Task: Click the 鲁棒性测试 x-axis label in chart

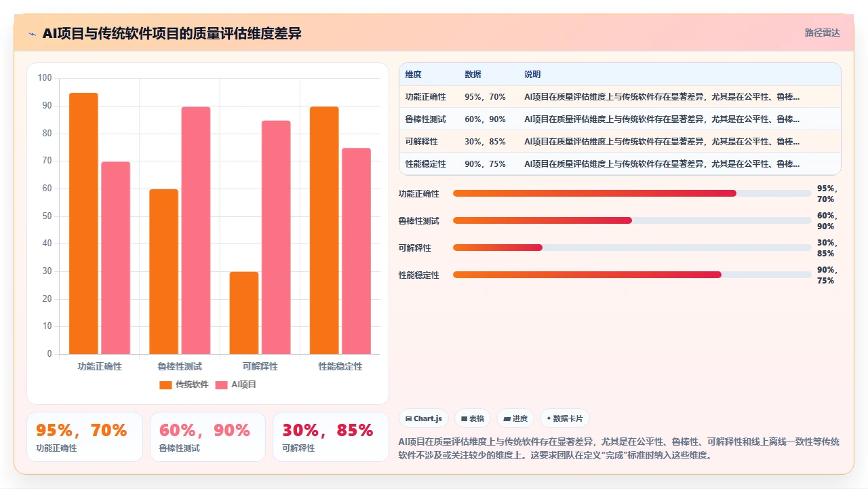Action: pos(180,366)
